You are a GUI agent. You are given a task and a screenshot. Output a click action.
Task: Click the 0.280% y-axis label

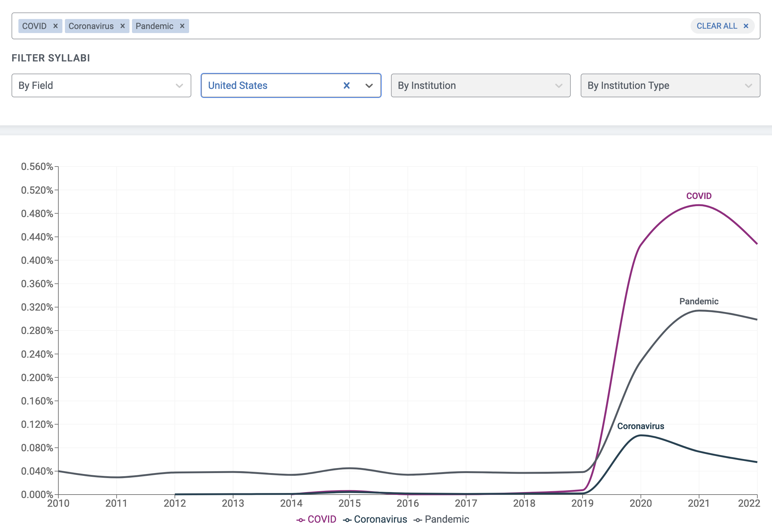click(x=37, y=331)
